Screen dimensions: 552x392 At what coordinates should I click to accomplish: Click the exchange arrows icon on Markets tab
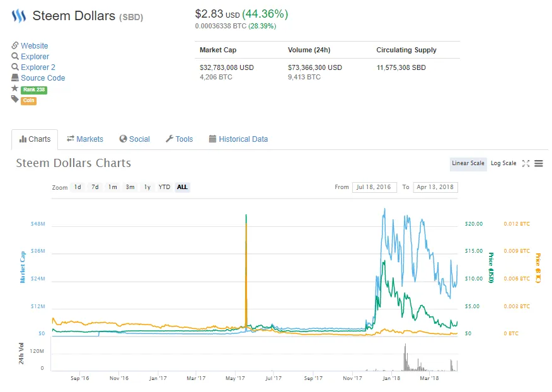[x=71, y=139]
